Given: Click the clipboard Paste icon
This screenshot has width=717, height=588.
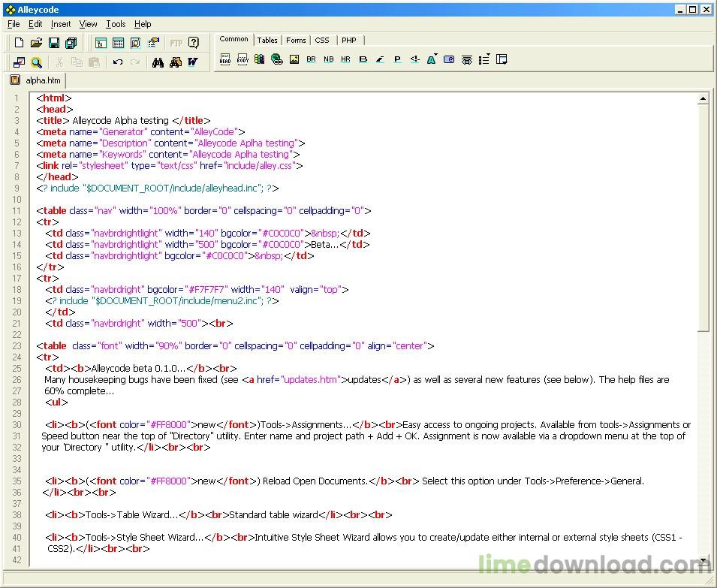Looking at the screenshot, I should pyautogui.click(x=94, y=62).
